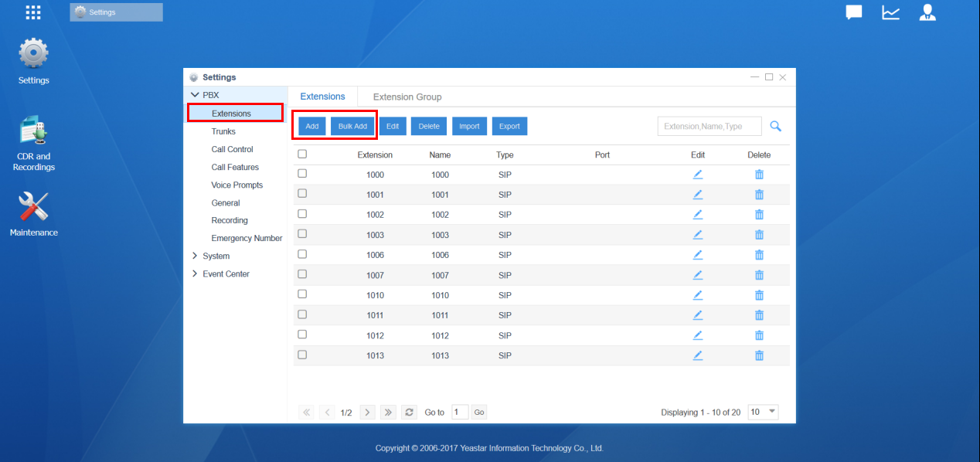Image resolution: width=980 pixels, height=462 pixels.
Task: Click the Extension,Name,Type search field
Action: click(x=709, y=126)
